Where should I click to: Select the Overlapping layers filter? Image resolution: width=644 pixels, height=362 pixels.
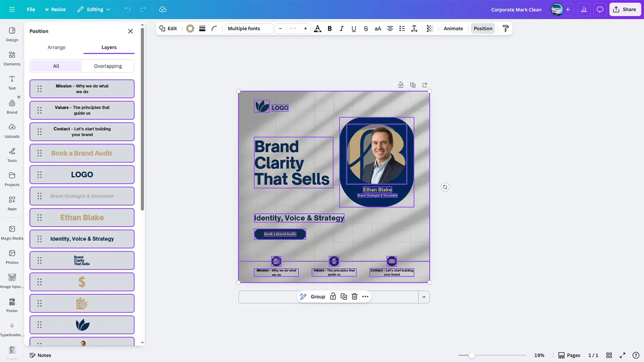coord(108,66)
